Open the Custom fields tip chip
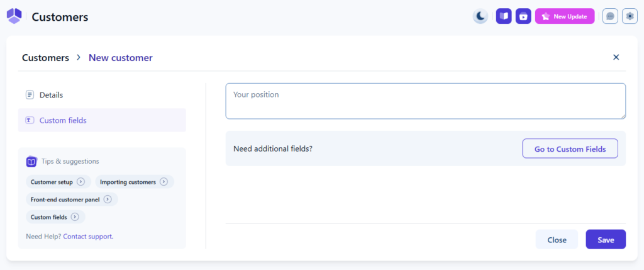Image resolution: width=644 pixels, height=270 pixels. pyautogui.click(x=55, y=217)
